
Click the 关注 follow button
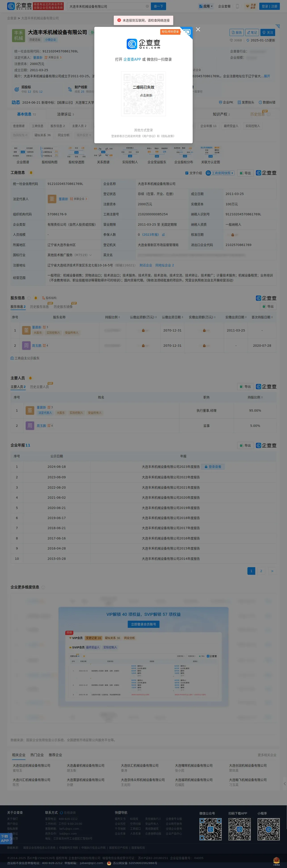point(268,32)
